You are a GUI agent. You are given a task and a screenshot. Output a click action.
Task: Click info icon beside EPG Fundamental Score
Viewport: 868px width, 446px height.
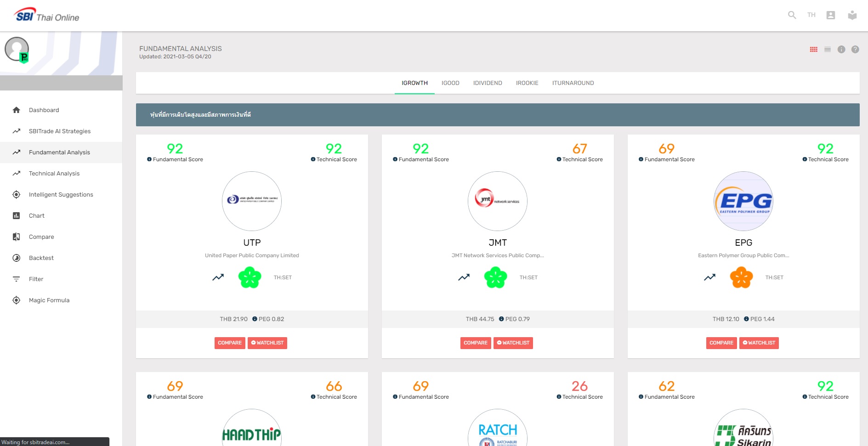click(x=641, y=159)
